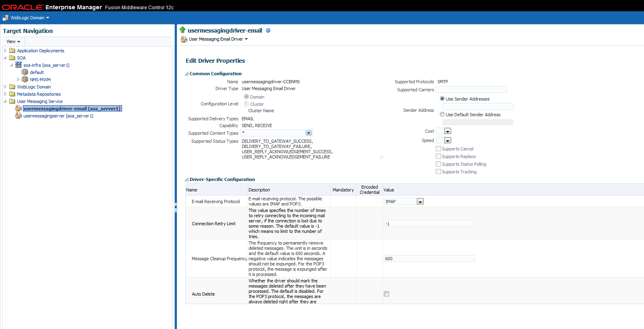
Task: Open usermessagingserver (soa_server1) link
Action: [58, 116]
